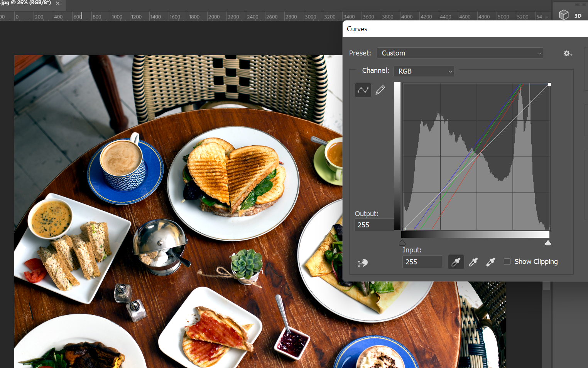Pick the black point eyedropper

[456, 262]
